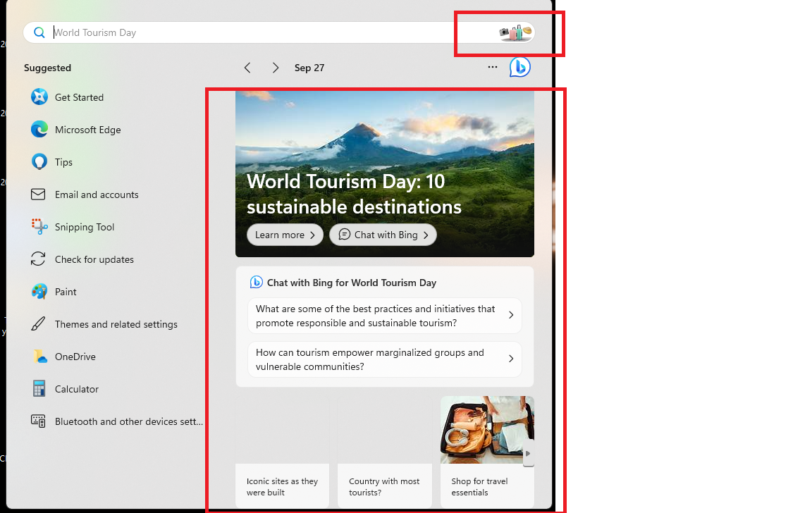Launch the Paint app icon
This screenshot has height=513, width=812.
[39, 292]
